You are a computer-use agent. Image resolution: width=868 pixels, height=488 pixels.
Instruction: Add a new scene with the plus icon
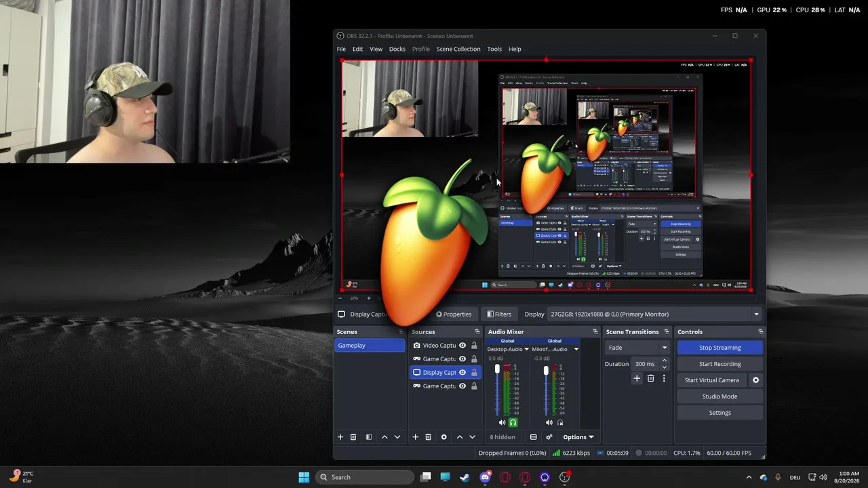click(x=340, y=437)
